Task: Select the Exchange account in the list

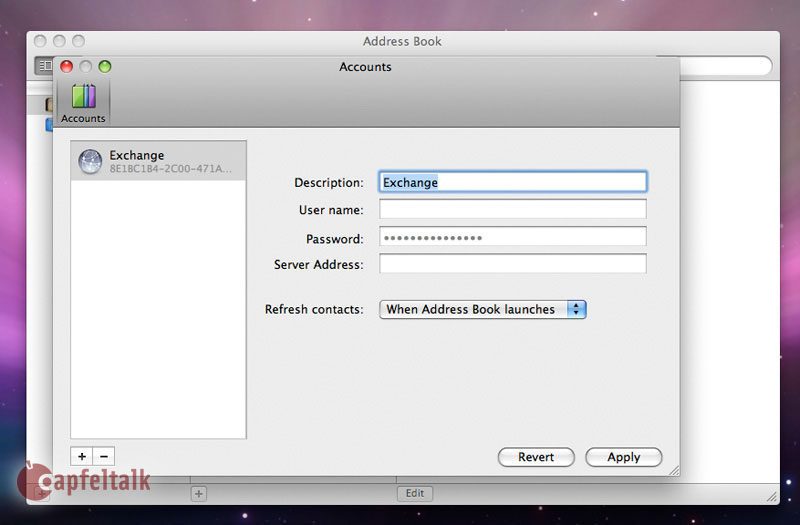Action: pos(158,161)
